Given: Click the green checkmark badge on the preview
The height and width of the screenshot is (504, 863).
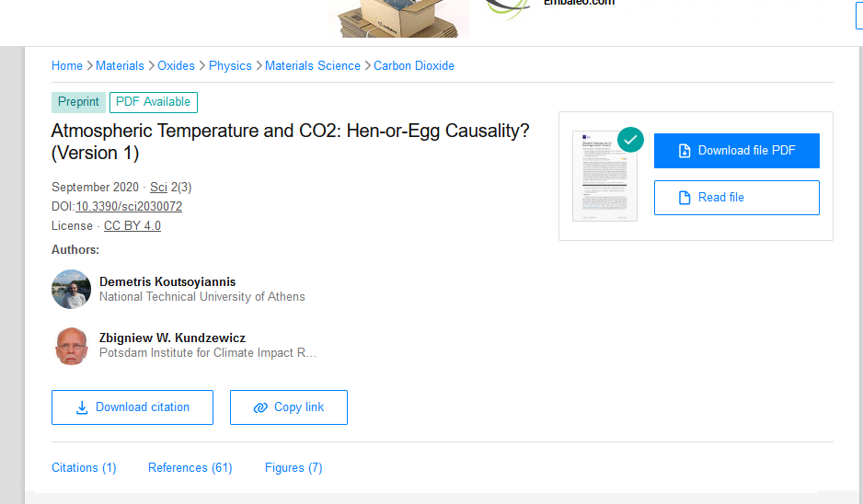Looking at the screenshot, I should [x=630, y=140].
